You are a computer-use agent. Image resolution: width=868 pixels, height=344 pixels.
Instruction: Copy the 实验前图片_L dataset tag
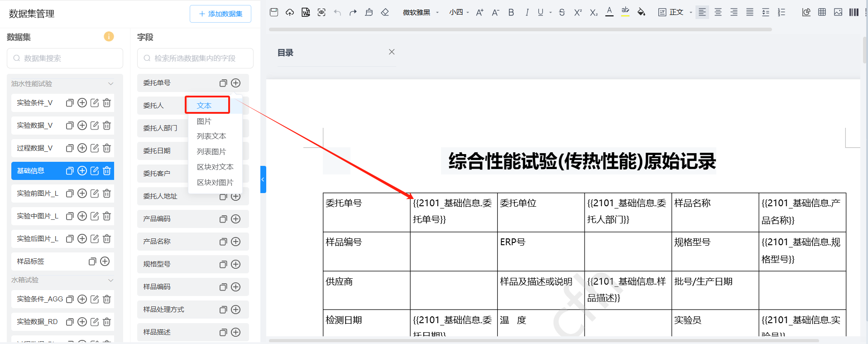(70, 194)
